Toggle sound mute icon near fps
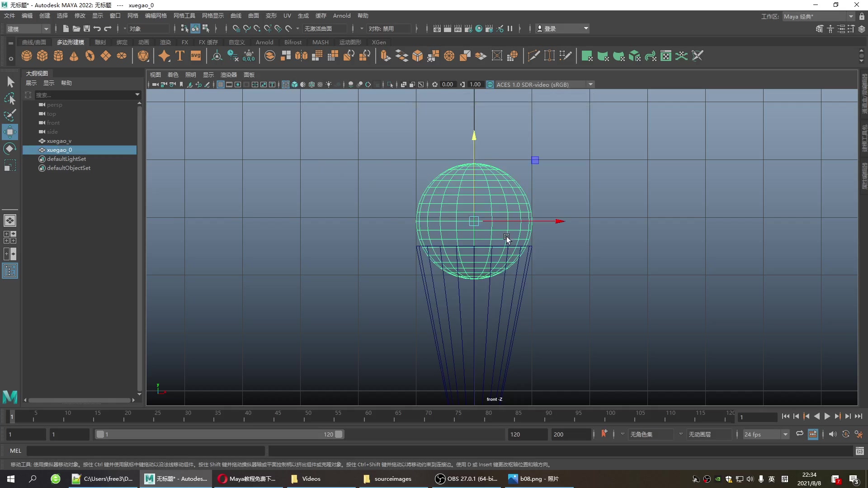This screenshot has height=488, width=868. pos(832,434)
